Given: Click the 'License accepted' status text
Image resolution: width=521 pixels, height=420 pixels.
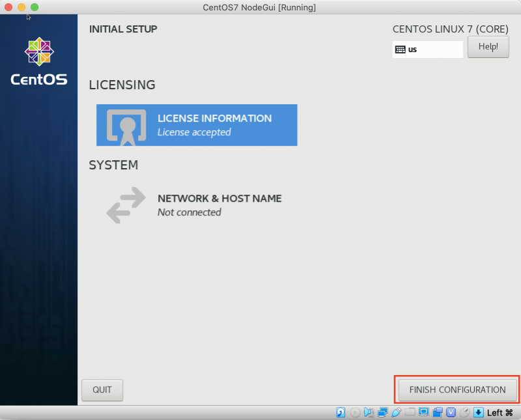Looking at the screenshot, I should click(194, 132).
